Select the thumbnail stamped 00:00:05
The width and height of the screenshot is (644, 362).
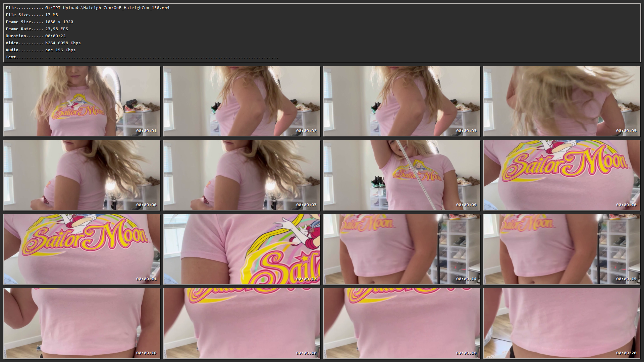tap(561, 101)
